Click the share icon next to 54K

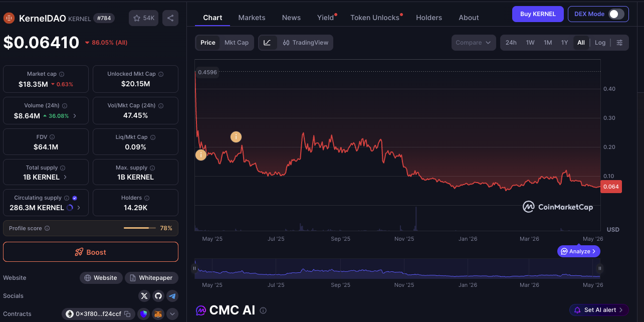(170, 18)
